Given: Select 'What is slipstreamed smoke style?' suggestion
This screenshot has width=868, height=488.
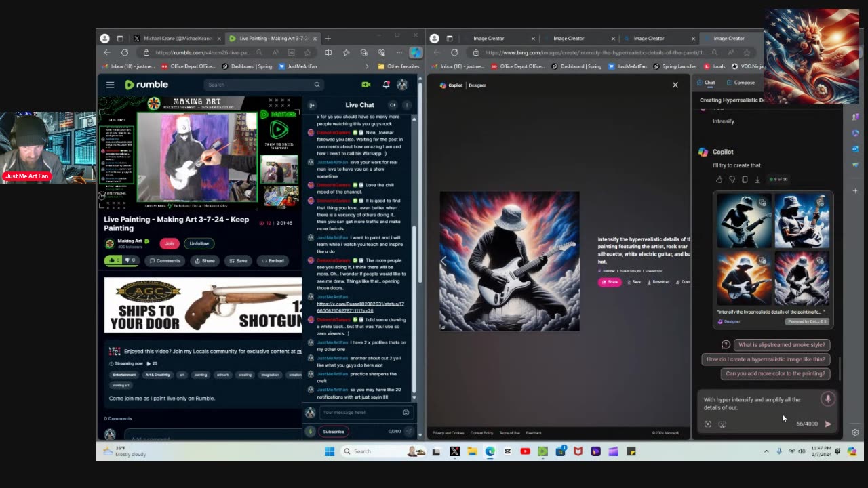Looking at the screenshot, I should (x=781, y=345).
